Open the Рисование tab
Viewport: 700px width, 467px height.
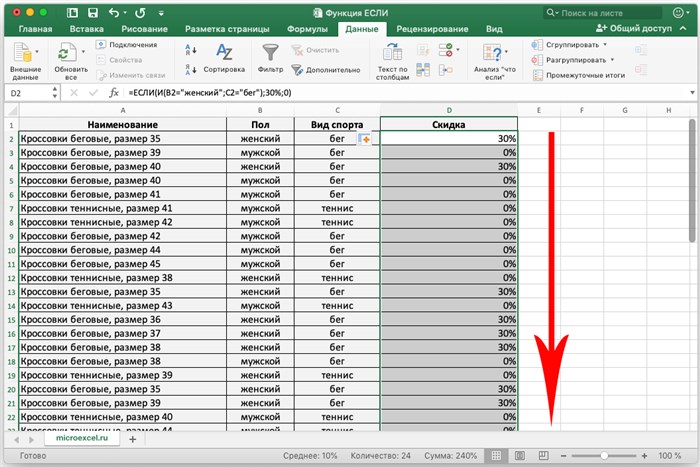pos(144,29)
